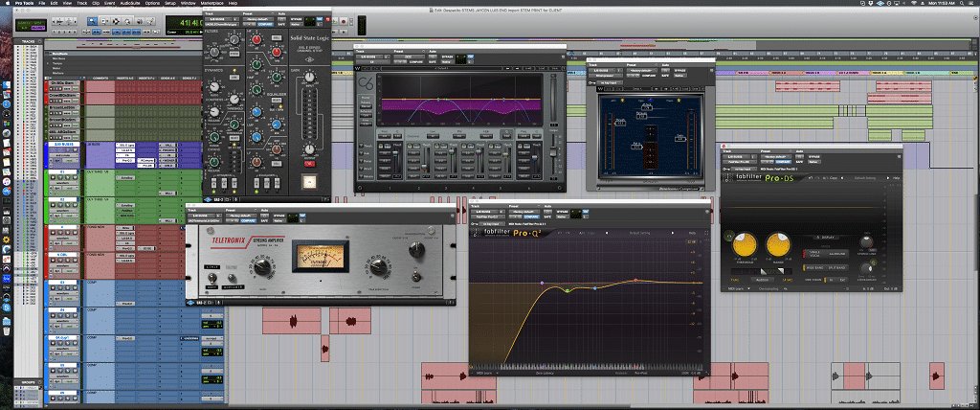Toggle COMPARE in the Pro-DS plugin header

pos(783,162)
